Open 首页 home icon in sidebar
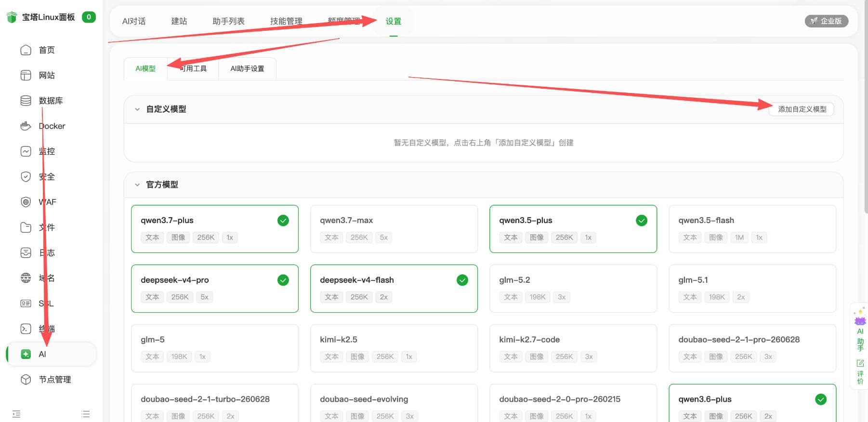This screenshot has width=868, height=422. pyautogui.click(x=26, y=50)
